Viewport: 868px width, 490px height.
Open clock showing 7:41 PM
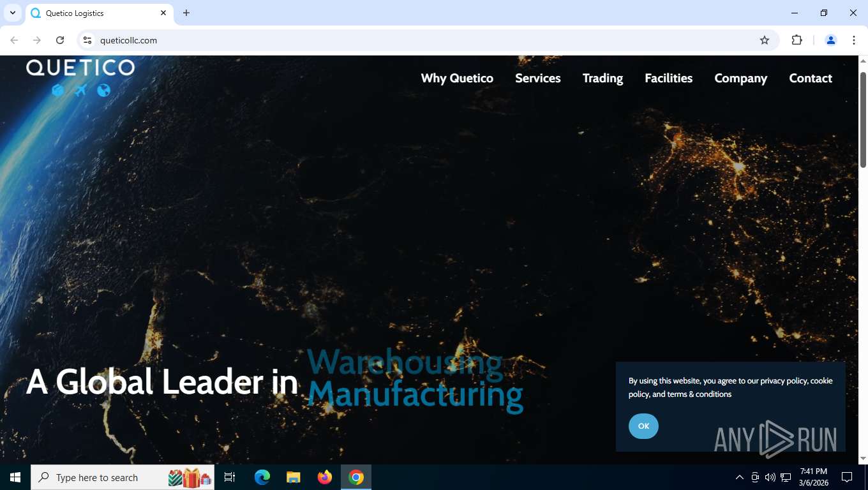tap(814, 477)
